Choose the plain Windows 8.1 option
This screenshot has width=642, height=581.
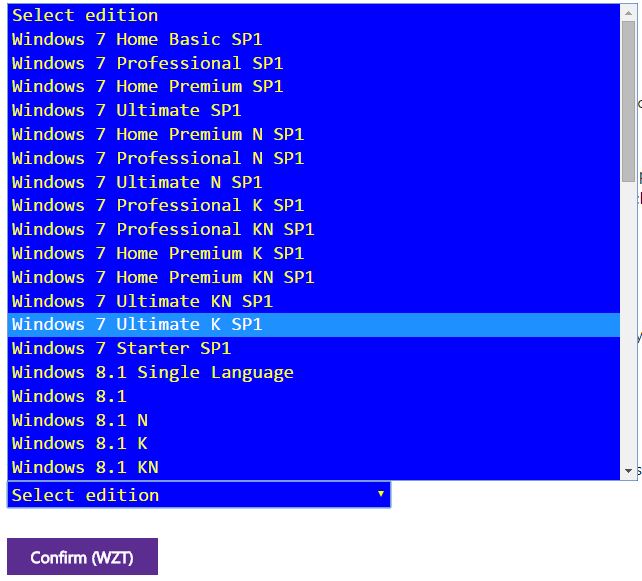(314, 396)
